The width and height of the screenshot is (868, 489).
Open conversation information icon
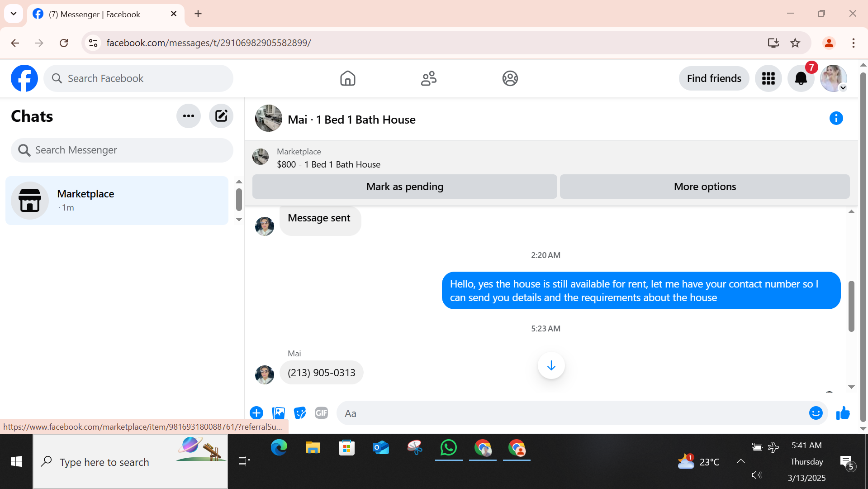point(836,118)
